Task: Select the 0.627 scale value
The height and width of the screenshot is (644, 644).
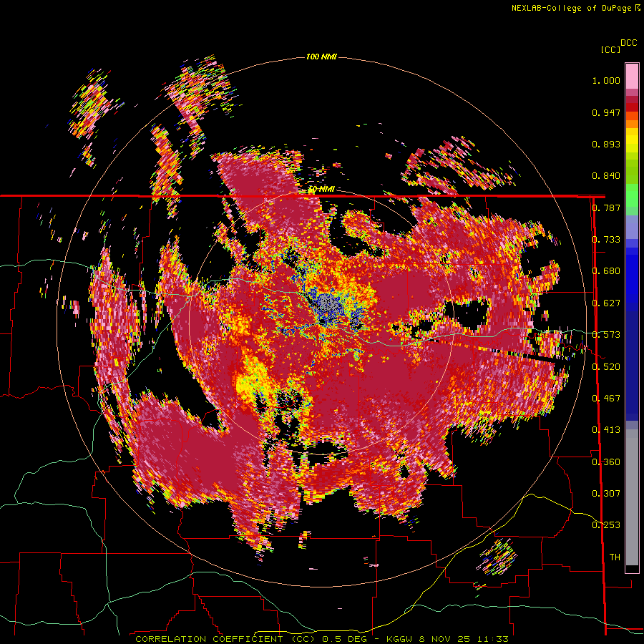Action: 606,303
